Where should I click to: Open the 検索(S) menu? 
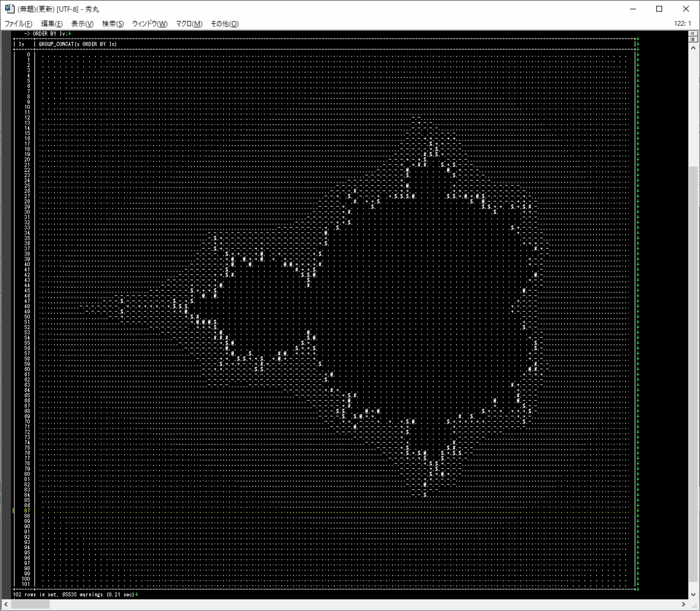tap(113, 24)
